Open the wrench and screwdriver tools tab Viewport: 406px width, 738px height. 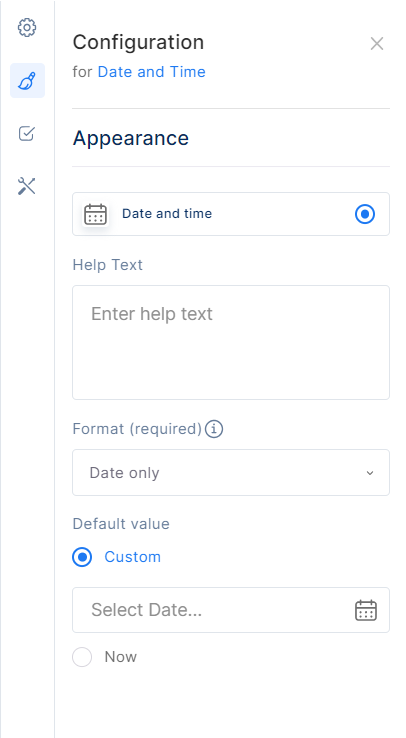pyautogui.click(x=27, y=186)
